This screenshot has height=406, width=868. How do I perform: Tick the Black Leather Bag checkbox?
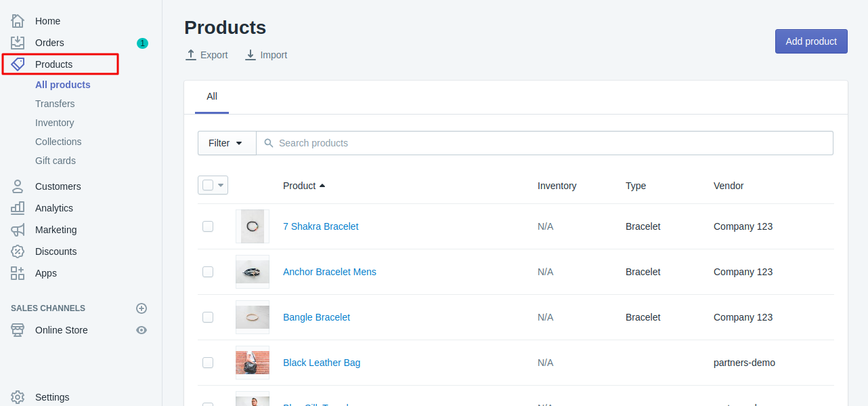(x=208, y=363)
